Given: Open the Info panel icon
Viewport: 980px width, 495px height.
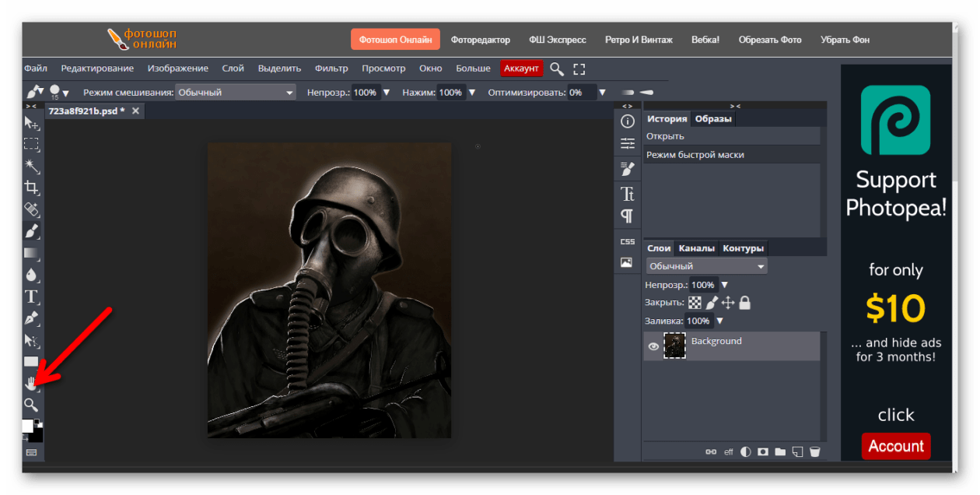Looking at the screenshot, I should click(627, 121).
